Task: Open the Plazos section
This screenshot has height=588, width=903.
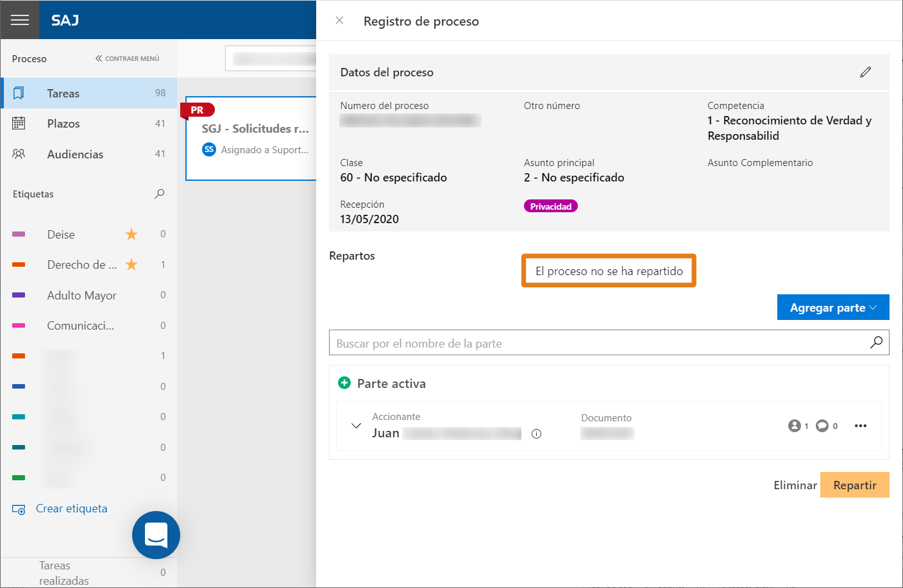Action: tap(89, 124)
